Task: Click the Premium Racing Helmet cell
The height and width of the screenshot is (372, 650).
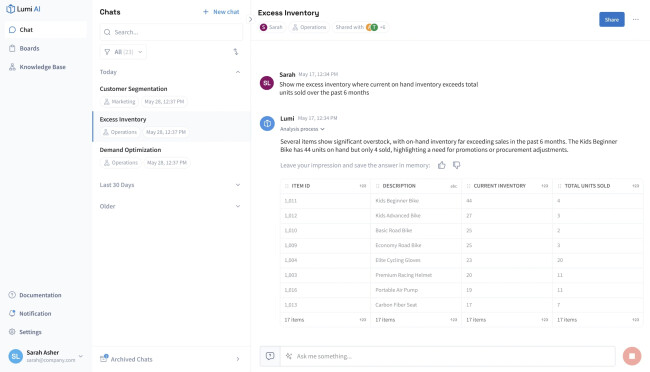Action: [416, 275]
